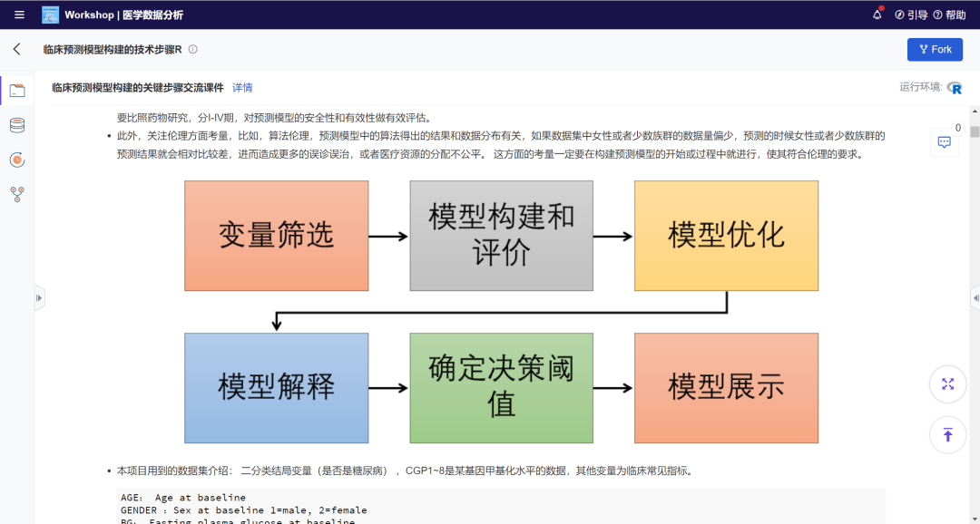The height and width of the screenshot is (524, 980).
Task: Open the fork branches sidebar icon
Action: click(x=17, y=195)
